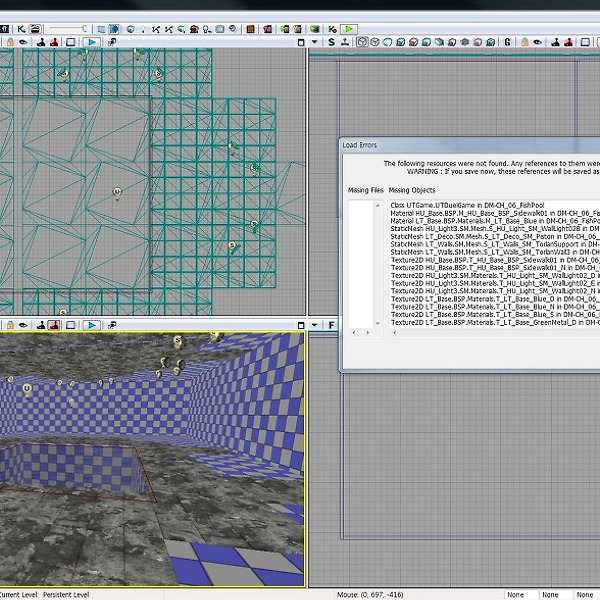Image resolution: width=600 pixels, height=600 pixels.
Task: Open bottom-right viewport options dropdown arrow
Action: coord(315,325)
